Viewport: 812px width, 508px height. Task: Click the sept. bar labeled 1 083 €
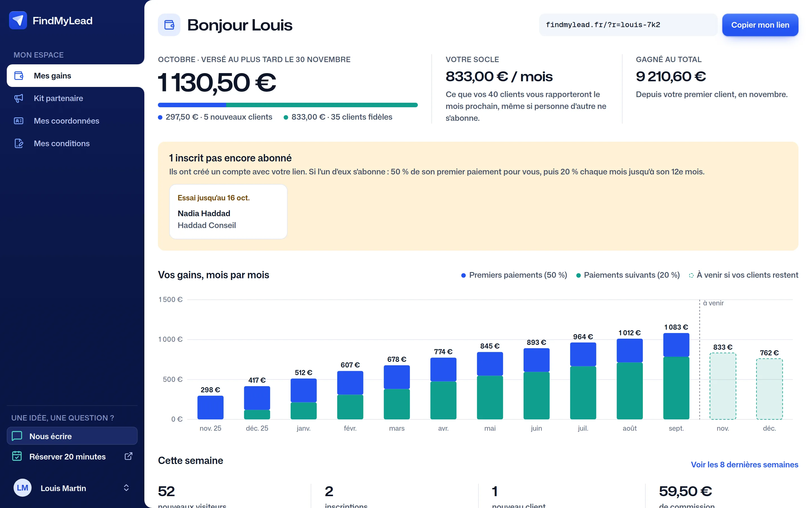(676, 376)
